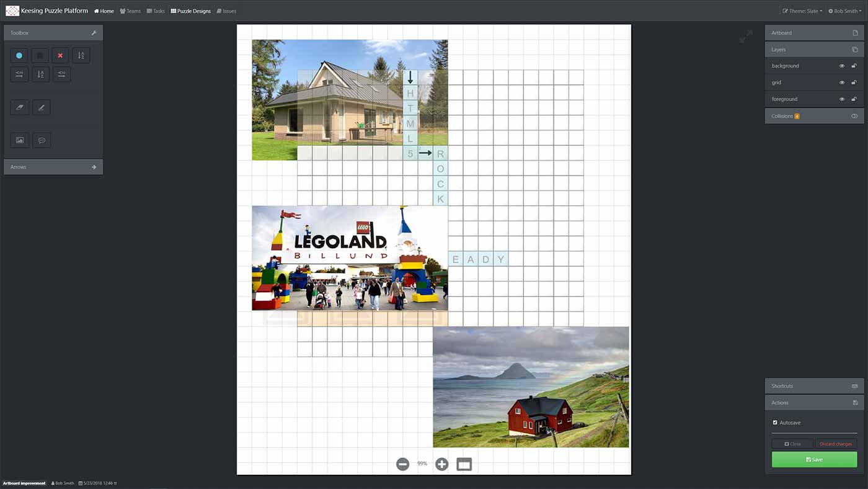
Task: Open the Bob Smith user menu
Action: click(846, 11)
